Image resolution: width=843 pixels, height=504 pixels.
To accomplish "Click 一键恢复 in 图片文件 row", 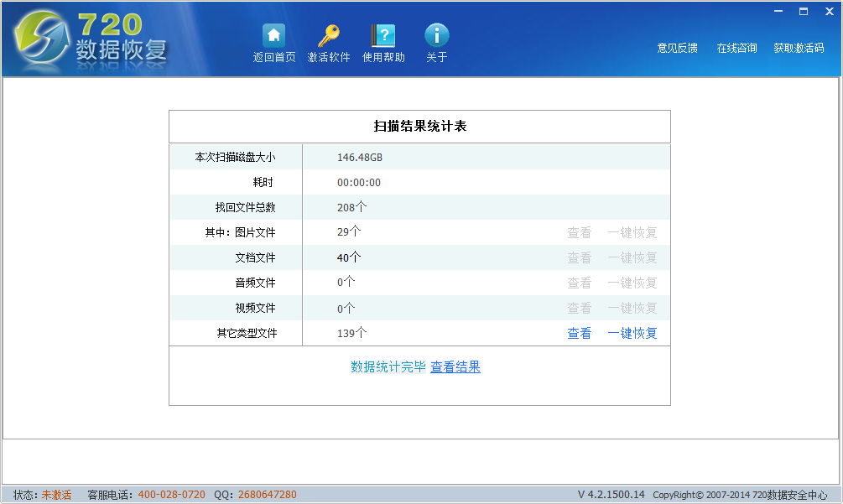I will 632,232.
